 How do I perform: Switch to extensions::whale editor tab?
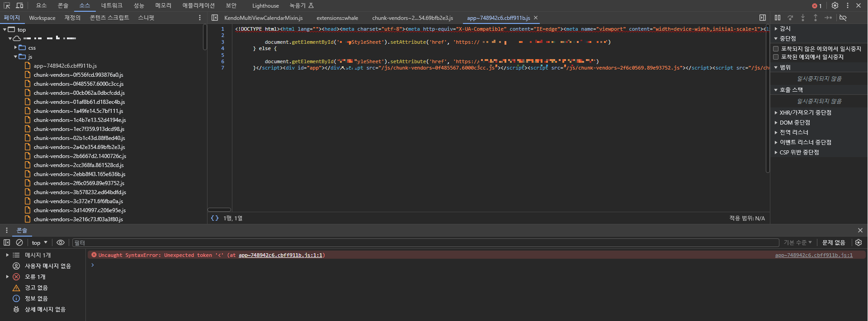point(337,18)
